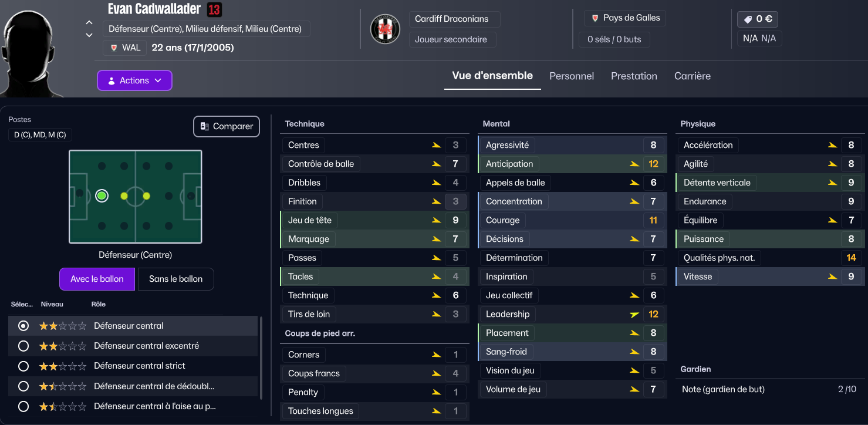868x425 pixels.
Task: Click the Cardiff Draconians club badge
Action: click(x=385, y=29)
